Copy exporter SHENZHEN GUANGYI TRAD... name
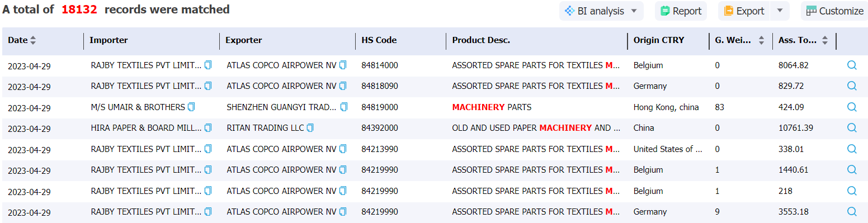The height and width of the screenshot is (223, 868). 343,107
